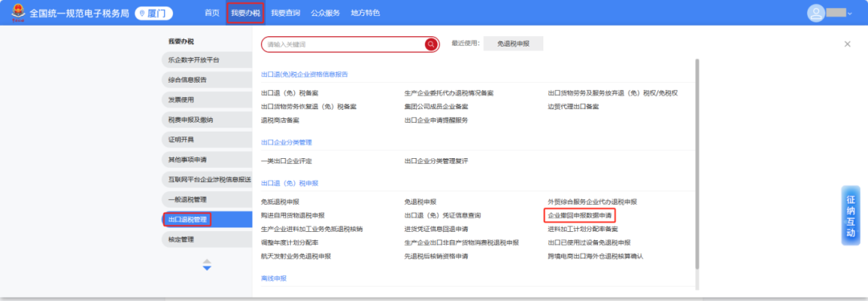Select 其他事项申请 in sidebar
The width and height of the screenshot is (868, 301).
[207, 160]
